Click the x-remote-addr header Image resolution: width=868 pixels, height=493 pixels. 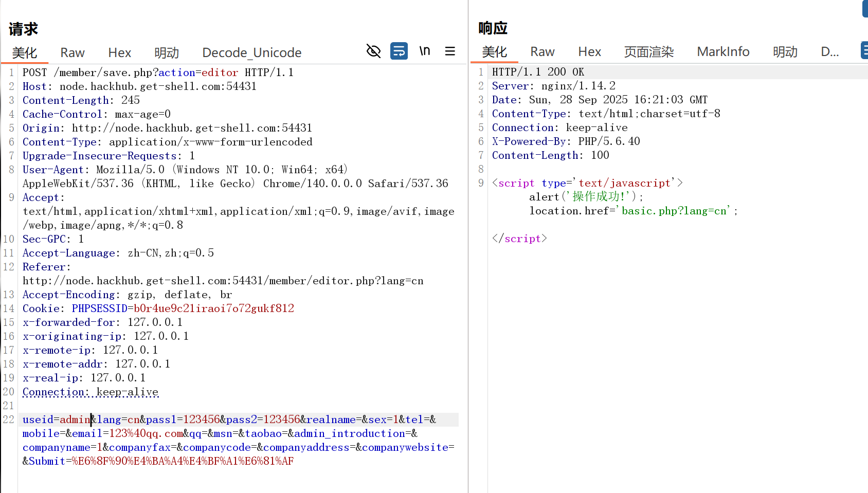[96, 364]
